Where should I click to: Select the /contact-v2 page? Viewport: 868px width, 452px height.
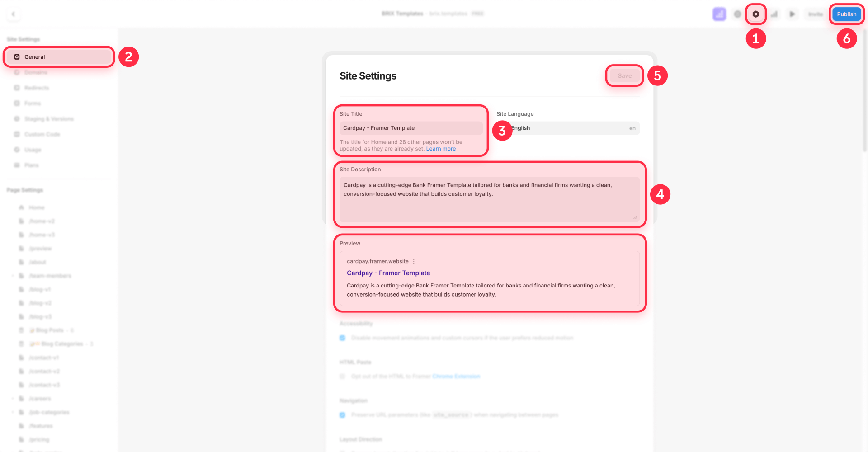(x=44, y=371)
